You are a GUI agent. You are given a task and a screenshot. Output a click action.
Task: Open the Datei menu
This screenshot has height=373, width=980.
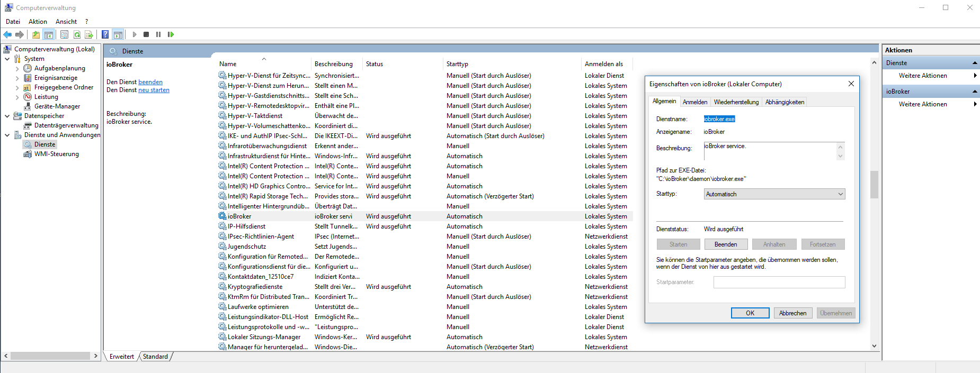(13, 22)
